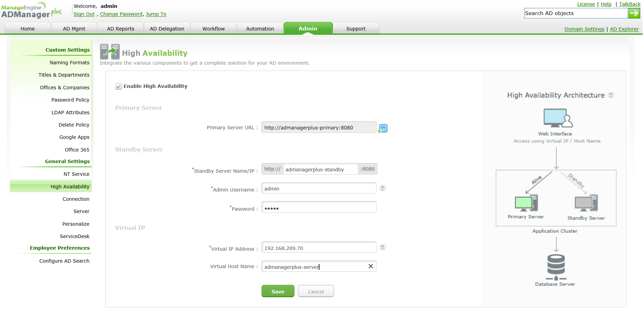
Task: Open AD Explorer
Action: click(624, 29)
